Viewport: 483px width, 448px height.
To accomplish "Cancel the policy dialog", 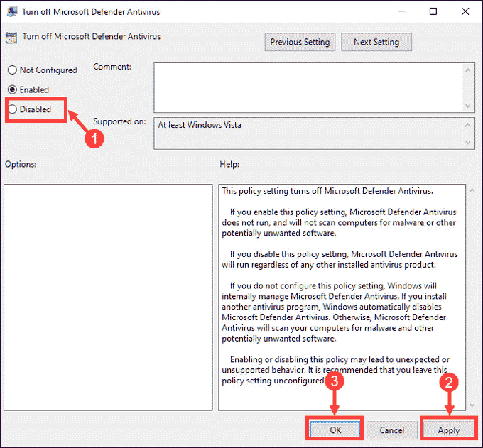I will click(391, 430).
